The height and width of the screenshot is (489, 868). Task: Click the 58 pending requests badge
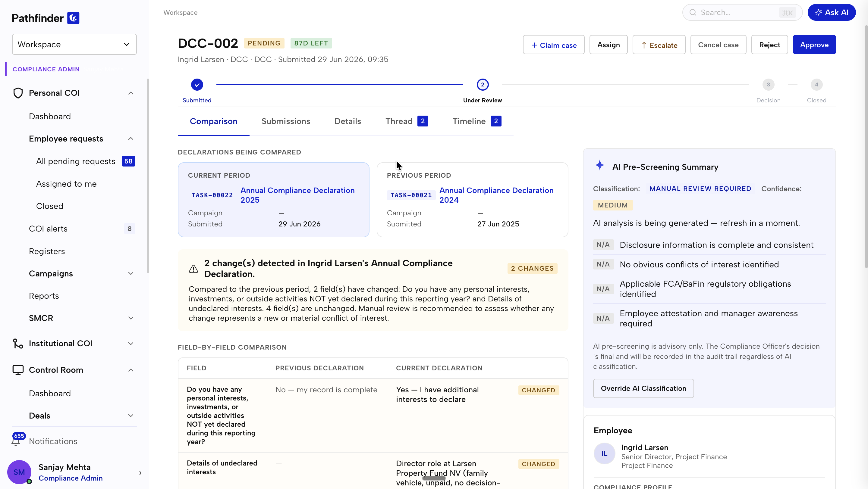coord(128,161)
